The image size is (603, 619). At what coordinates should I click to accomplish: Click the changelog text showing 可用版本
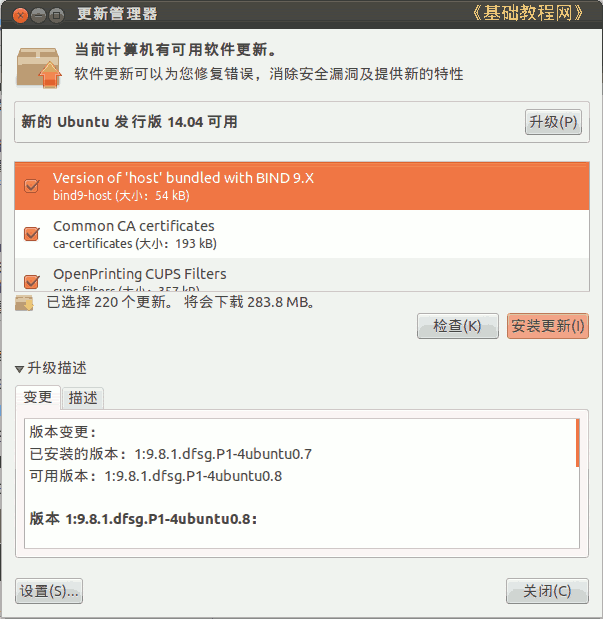pos(156,476)
